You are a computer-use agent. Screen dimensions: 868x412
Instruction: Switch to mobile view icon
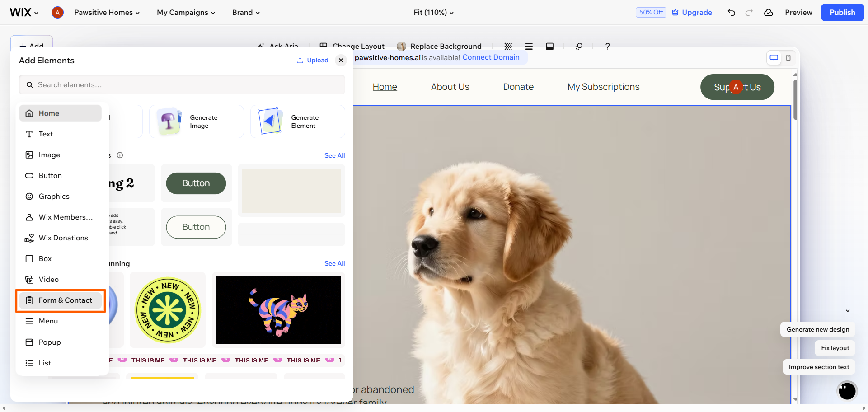click(x=788, y=58)
